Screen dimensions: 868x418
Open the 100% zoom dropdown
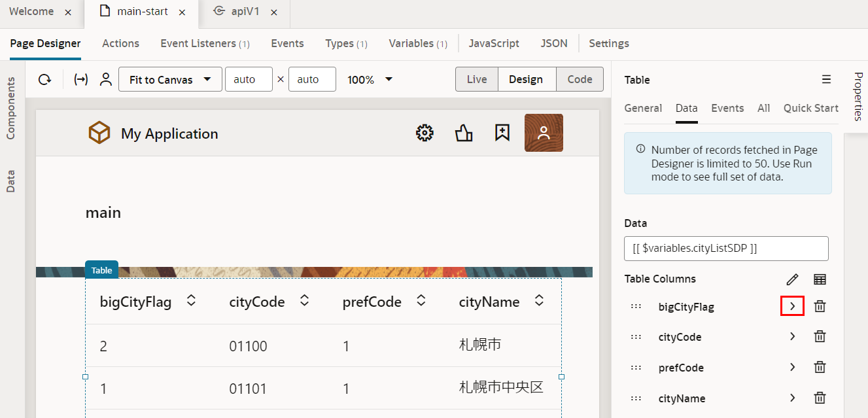[x=370, y=80]
